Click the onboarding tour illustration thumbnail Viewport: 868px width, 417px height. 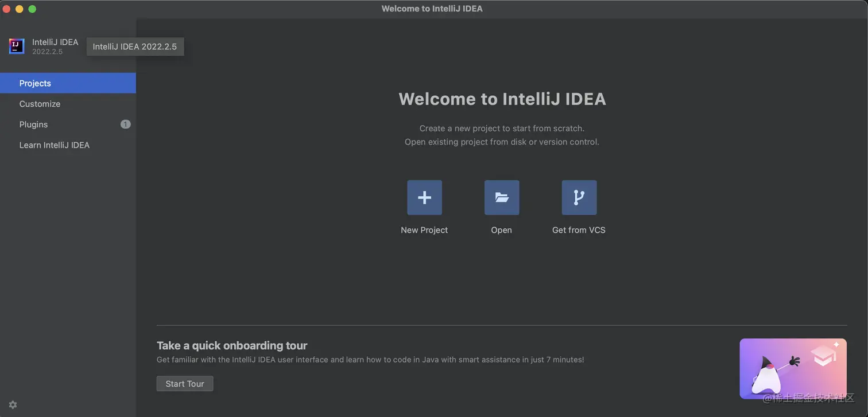[x=793, y=368]
